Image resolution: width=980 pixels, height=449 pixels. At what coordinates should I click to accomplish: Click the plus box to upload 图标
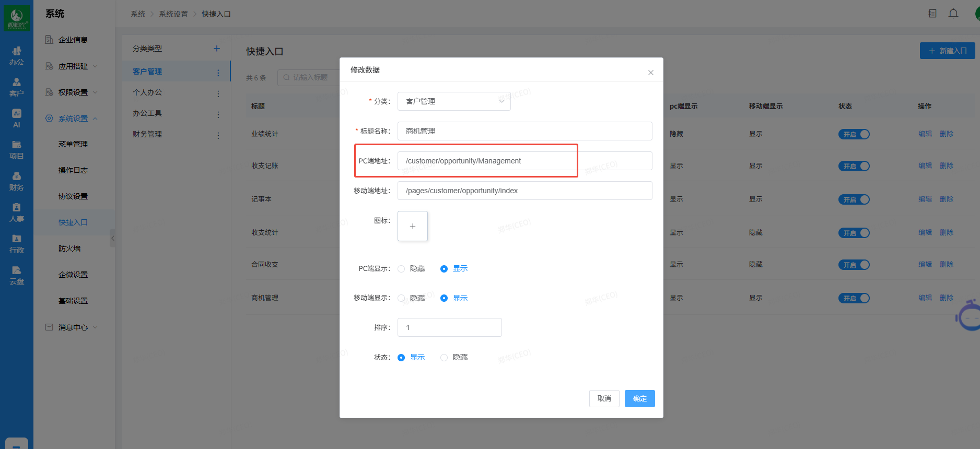(412, 226)
